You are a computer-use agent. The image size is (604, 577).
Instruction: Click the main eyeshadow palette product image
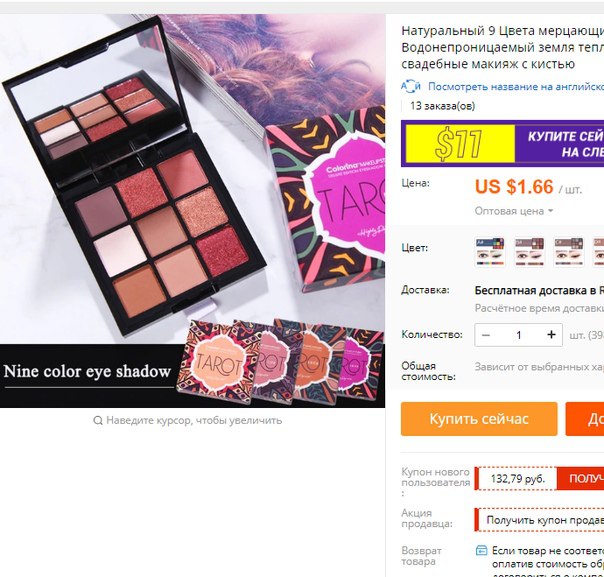tap(192, 211)
